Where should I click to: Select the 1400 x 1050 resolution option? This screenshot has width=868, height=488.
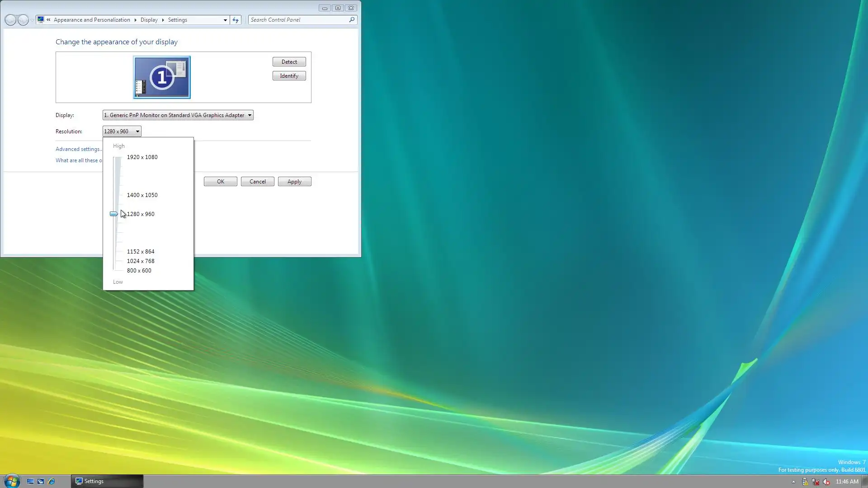[x=142, y=195]
